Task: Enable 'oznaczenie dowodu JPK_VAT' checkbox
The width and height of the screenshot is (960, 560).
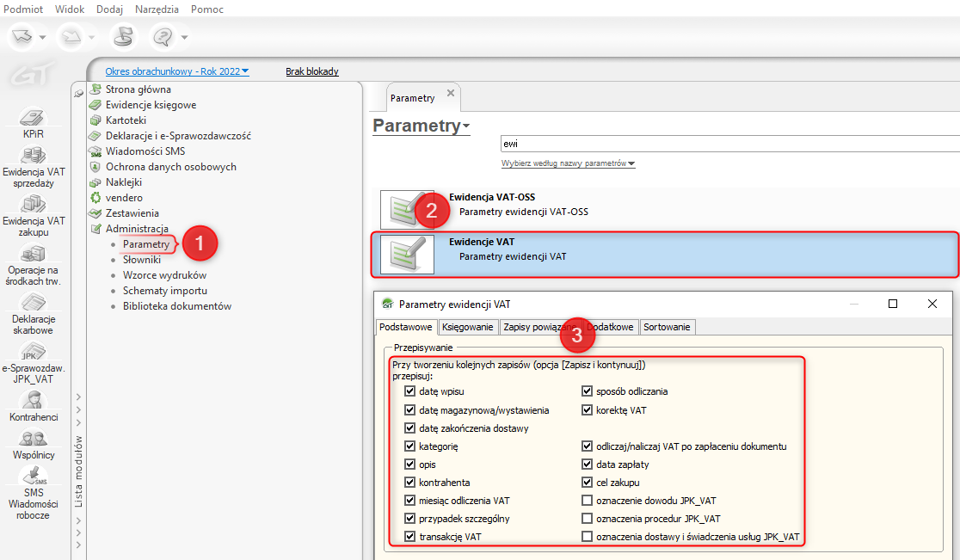Action: (588, 501)
